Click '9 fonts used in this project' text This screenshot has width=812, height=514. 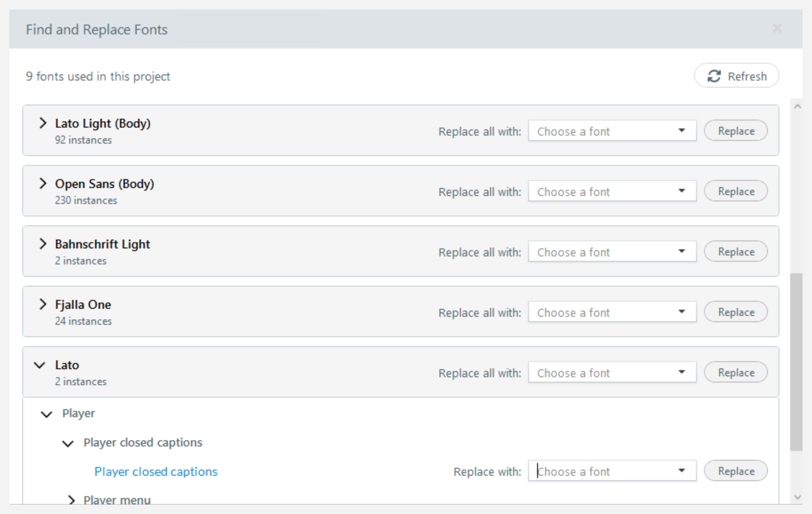point(98,76)
